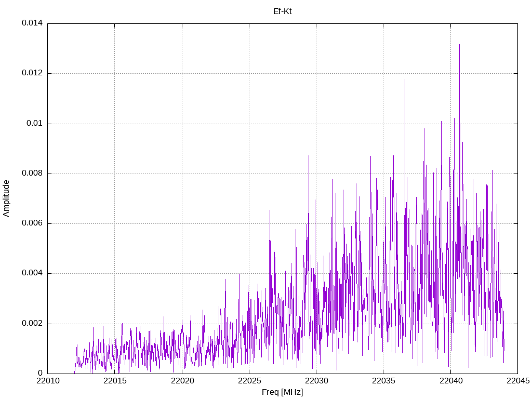This screenshot has height=399, width=532.
Task: Click the 0.002 y-axis tick label
Action: (32, 324)
